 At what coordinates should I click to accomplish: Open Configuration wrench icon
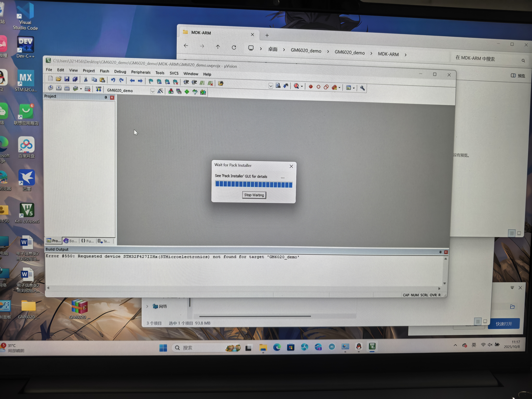pyautogui.click(x=363, y=88)
